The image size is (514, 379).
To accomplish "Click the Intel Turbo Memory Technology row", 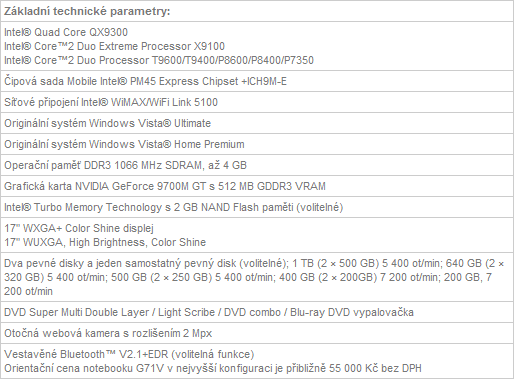I will [x=257, y=207].
